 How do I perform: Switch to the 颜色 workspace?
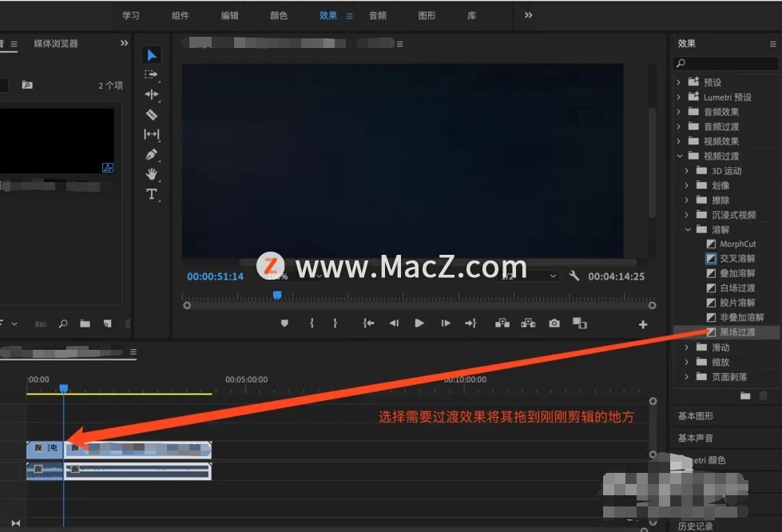[x=279, y=15]
